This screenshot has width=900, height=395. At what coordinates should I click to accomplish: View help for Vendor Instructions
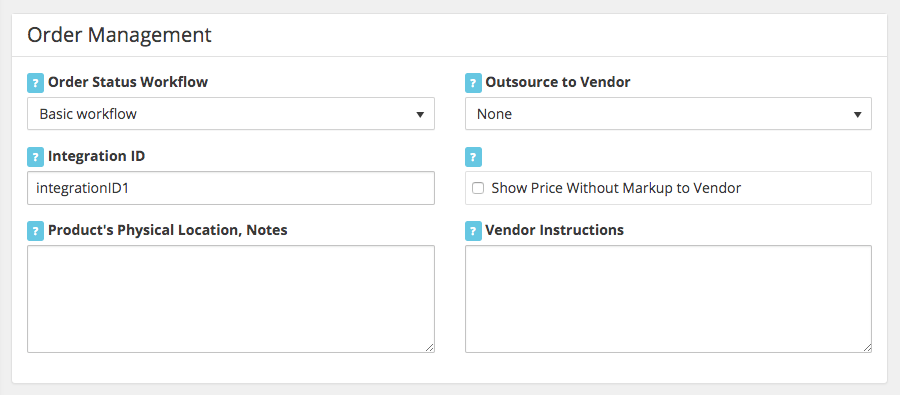tap(473, 231)
